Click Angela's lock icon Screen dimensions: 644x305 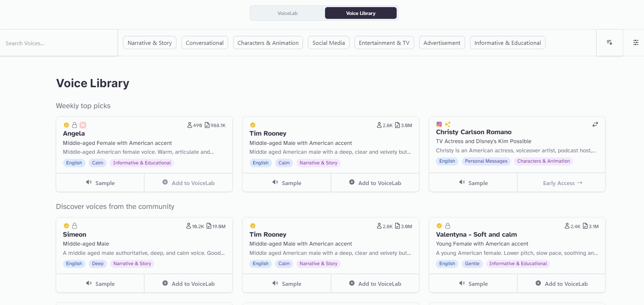pos(74,125)
